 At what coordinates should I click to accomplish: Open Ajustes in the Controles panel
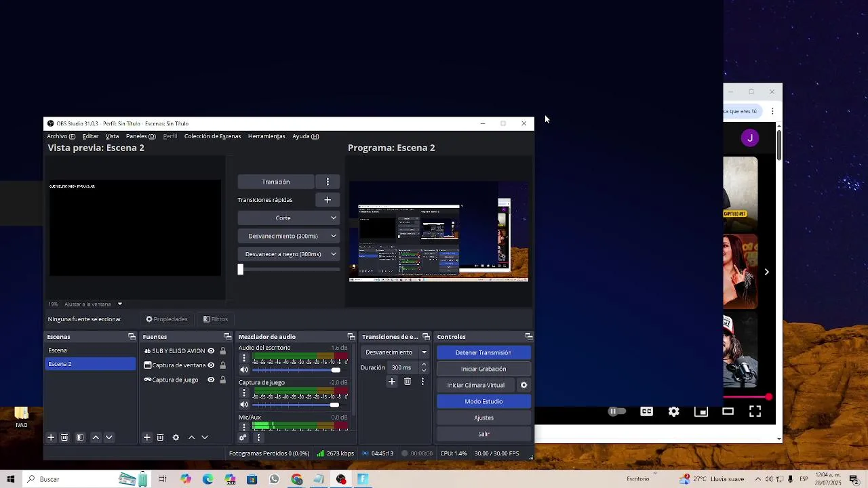(484, 418)
